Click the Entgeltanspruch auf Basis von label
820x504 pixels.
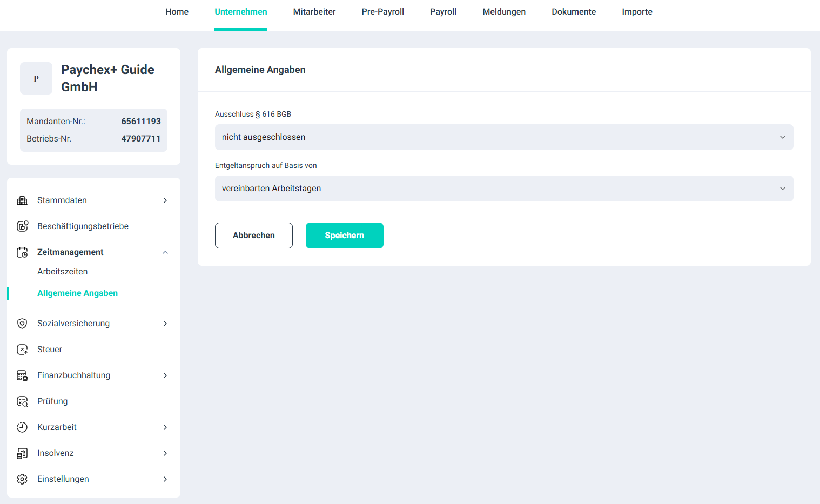[x=266, y=165]
